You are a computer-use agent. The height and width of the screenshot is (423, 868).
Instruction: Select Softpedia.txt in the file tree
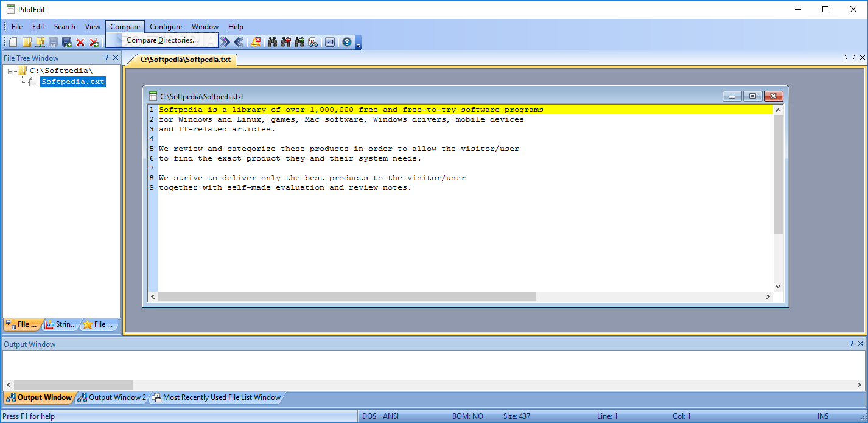73,82
